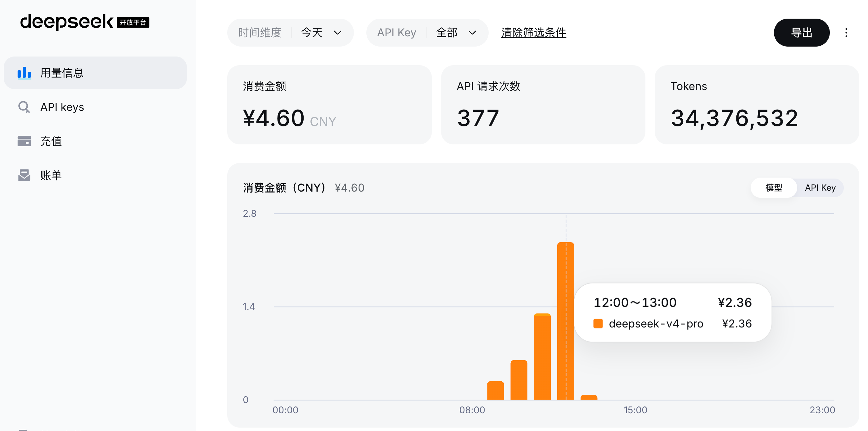Open the 用量信息 page
868x431 pixels.
[95, 73]
